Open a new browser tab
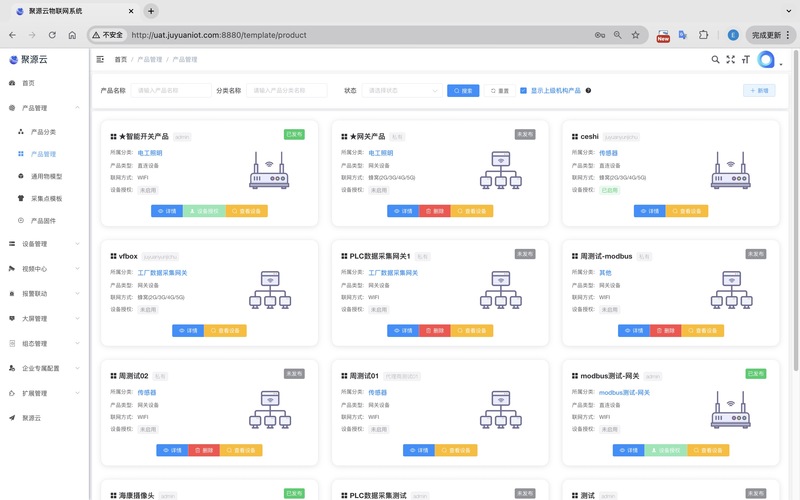 coord(151,11)
